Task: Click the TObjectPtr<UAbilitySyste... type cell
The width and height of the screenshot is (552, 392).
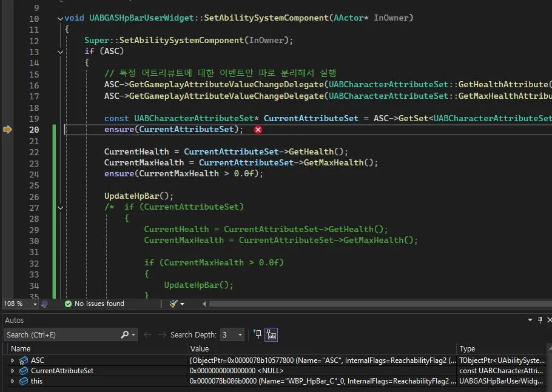Action: pyautogui.click(x=502, y=360)
